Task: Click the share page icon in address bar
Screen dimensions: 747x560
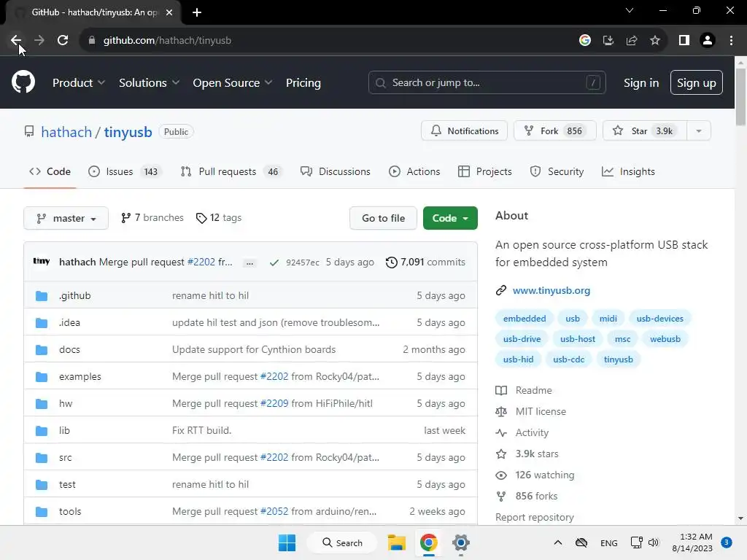Action: tap(632, 41)
